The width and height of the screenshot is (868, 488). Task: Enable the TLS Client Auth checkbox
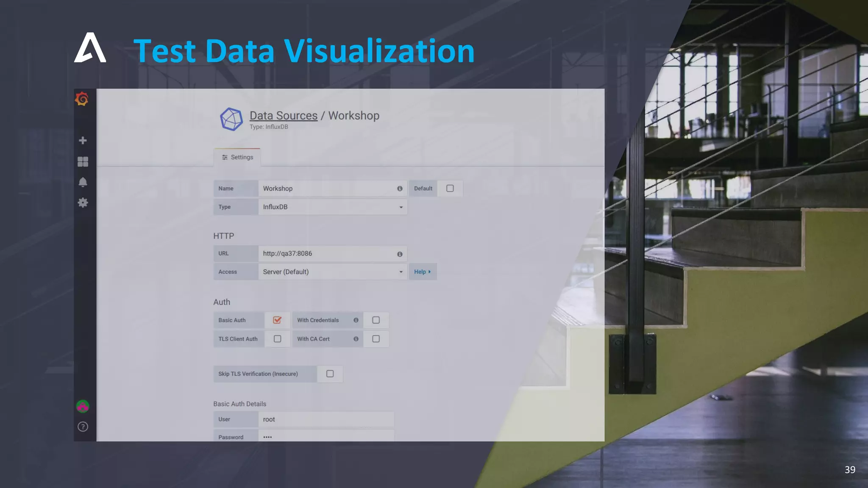[x=277, y=339]
